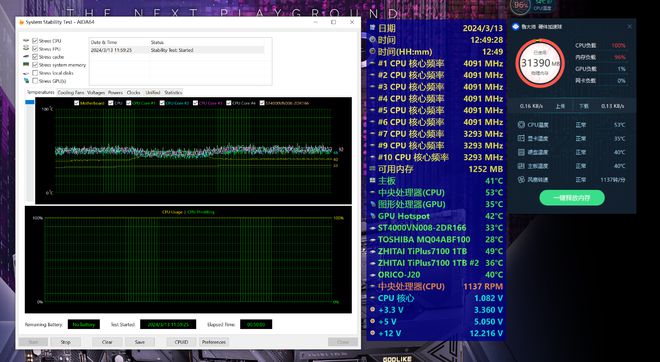Enable the Stress local disks checkbox
Image resolution: width=660 pixels, height=362 pixels.
35,73
